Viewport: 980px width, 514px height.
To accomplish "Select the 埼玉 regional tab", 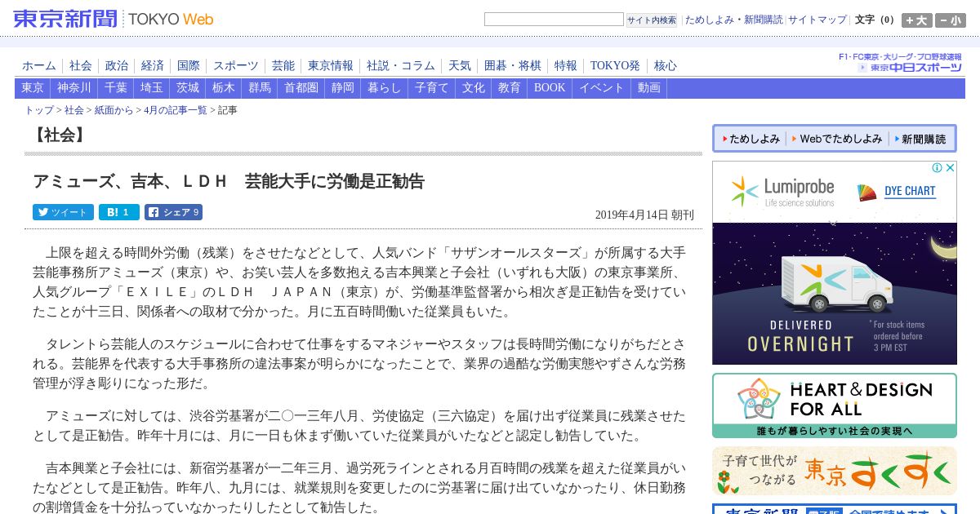I will pos(152,88).
